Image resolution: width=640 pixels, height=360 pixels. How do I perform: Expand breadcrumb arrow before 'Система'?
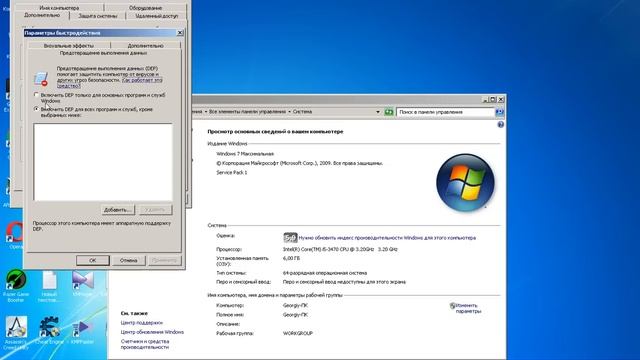click(289, 112)
